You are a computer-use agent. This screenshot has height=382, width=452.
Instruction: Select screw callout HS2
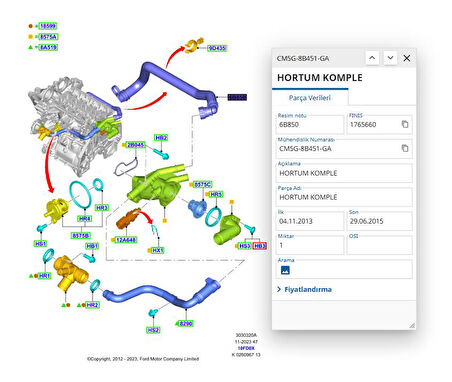pos(153,330)
